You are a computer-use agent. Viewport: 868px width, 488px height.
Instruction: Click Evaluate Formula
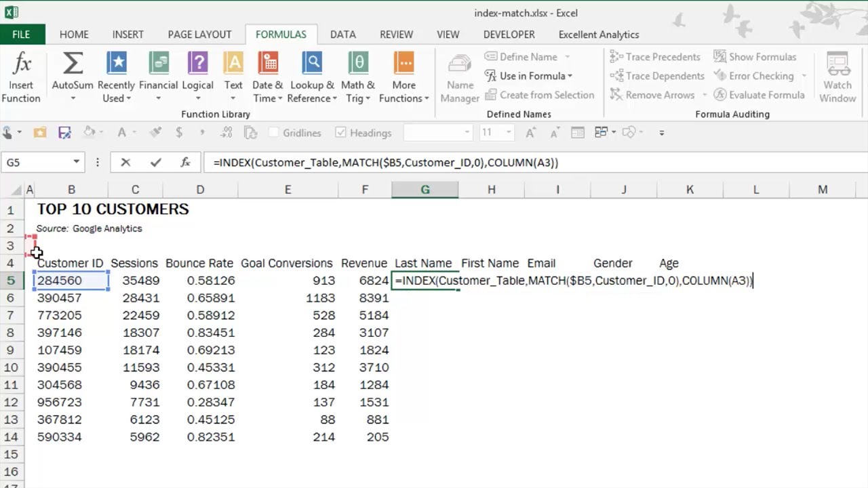[x=759, y=95]
